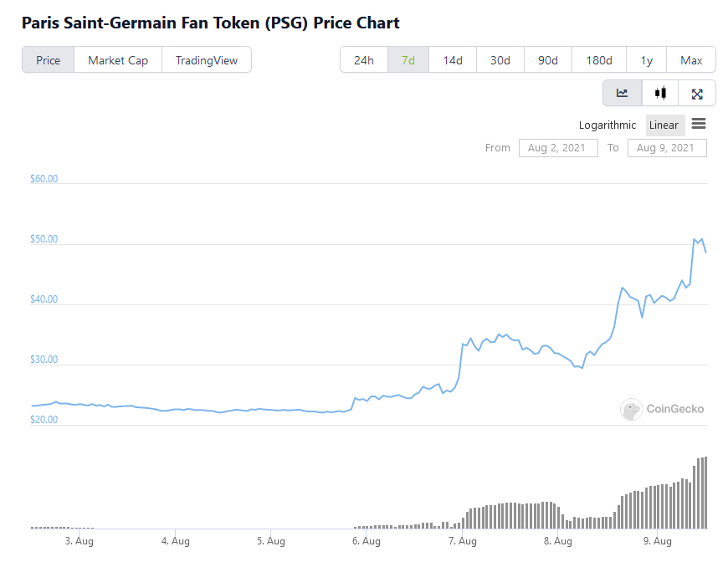Open the From date picker
Viewport: 728px width, 562px height.
point(557,147)
